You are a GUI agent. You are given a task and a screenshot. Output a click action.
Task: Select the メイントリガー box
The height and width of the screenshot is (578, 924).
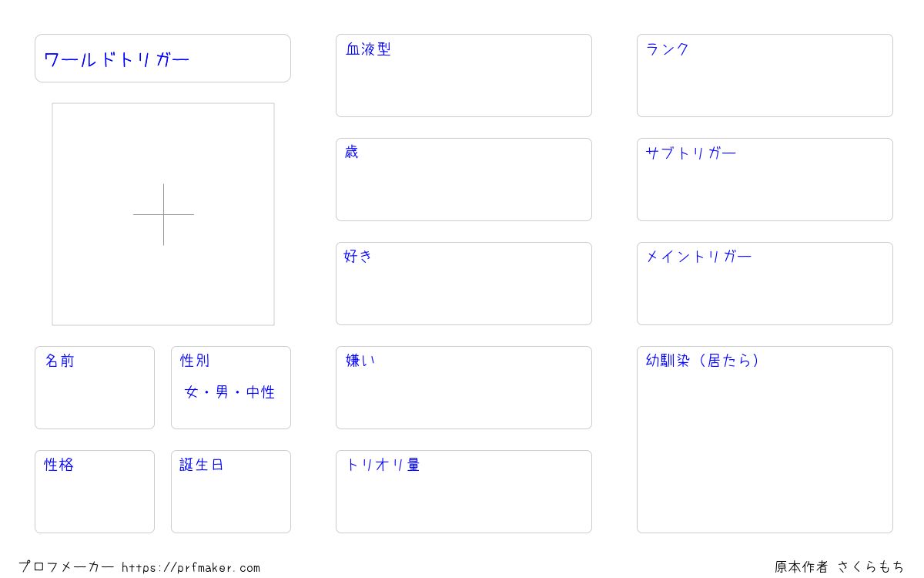(765, 284)
